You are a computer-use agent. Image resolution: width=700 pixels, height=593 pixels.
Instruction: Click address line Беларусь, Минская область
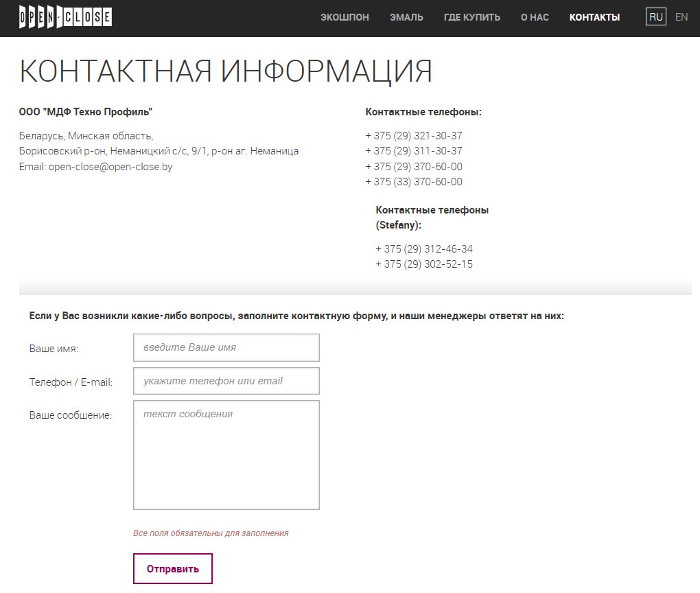[86, 136]
